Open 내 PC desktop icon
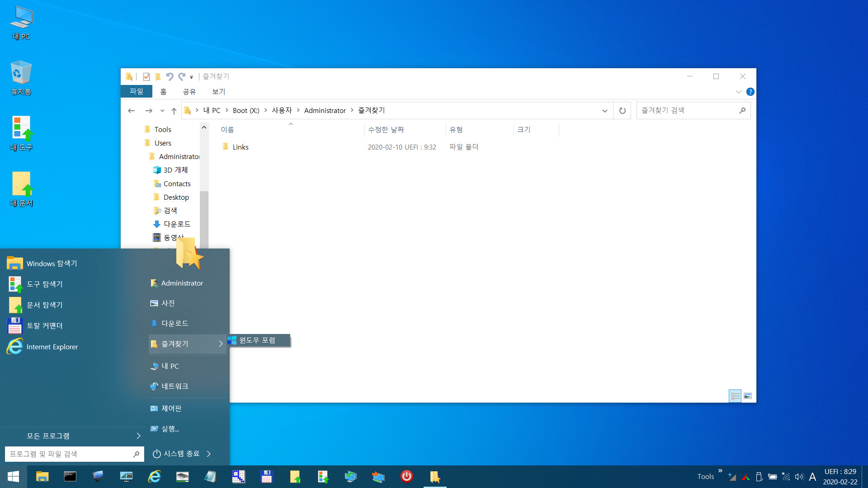Image resolution: width=868 pixels, height=488 pixels. [x=21, y=23]
